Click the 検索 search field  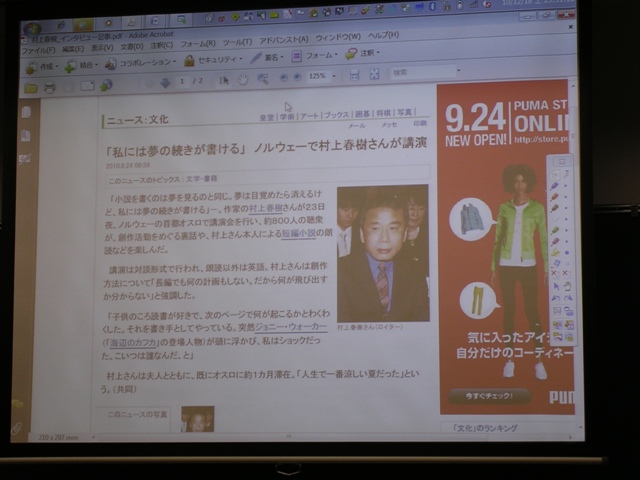tap(423, 72)
